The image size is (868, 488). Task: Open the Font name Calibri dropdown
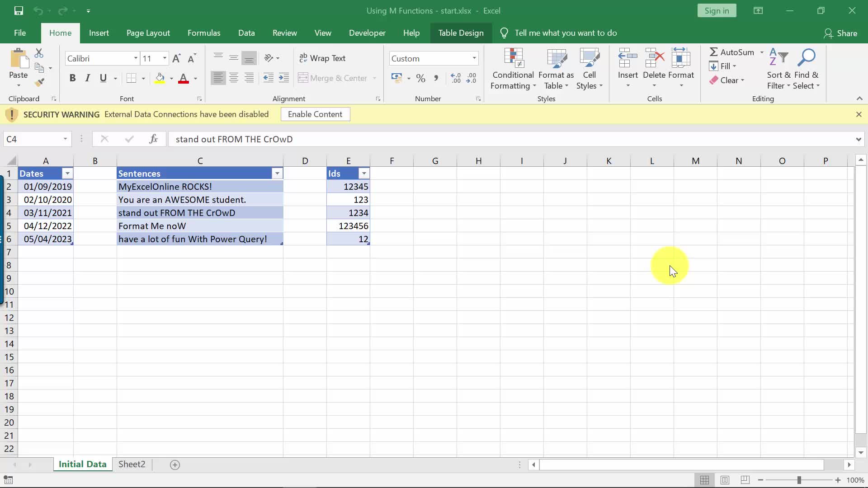coord(135,58)
